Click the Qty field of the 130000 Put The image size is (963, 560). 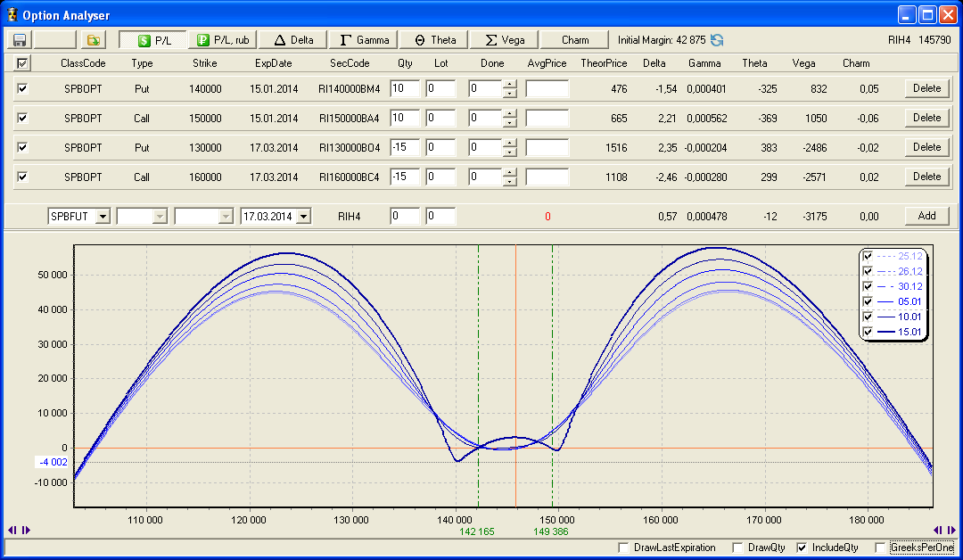[404, 147]
